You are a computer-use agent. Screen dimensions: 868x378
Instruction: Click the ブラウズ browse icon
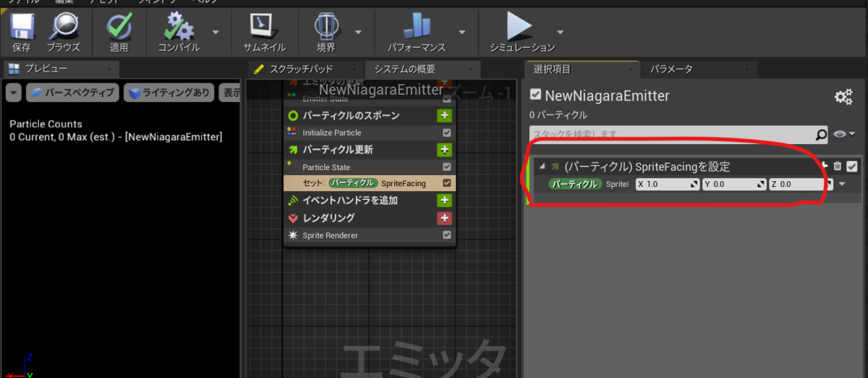coord(64,33)
